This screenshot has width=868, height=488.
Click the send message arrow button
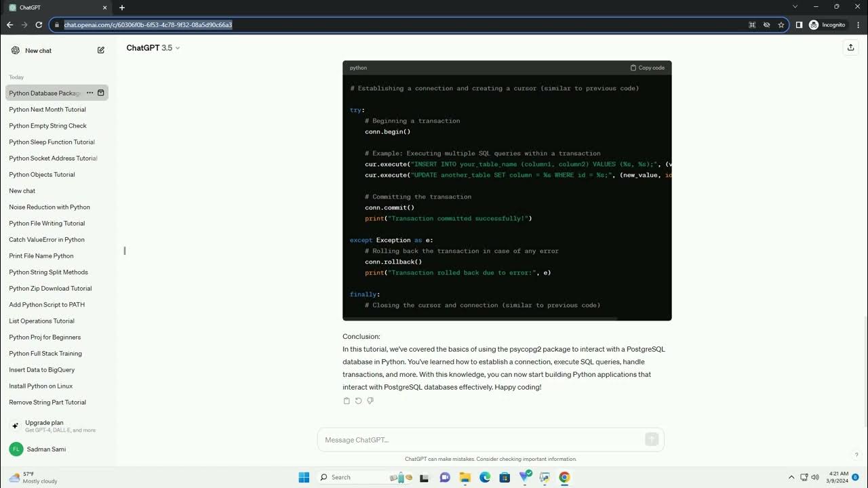tap(652, 439)
